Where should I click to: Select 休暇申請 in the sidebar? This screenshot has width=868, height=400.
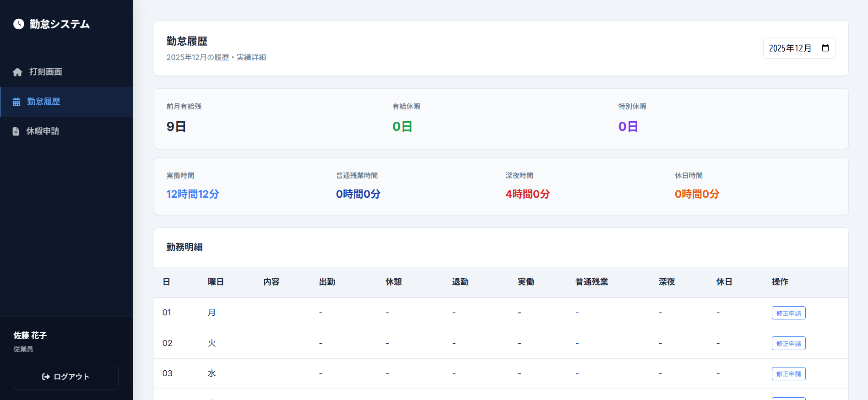pyautogui.click(x=43, y=131)
